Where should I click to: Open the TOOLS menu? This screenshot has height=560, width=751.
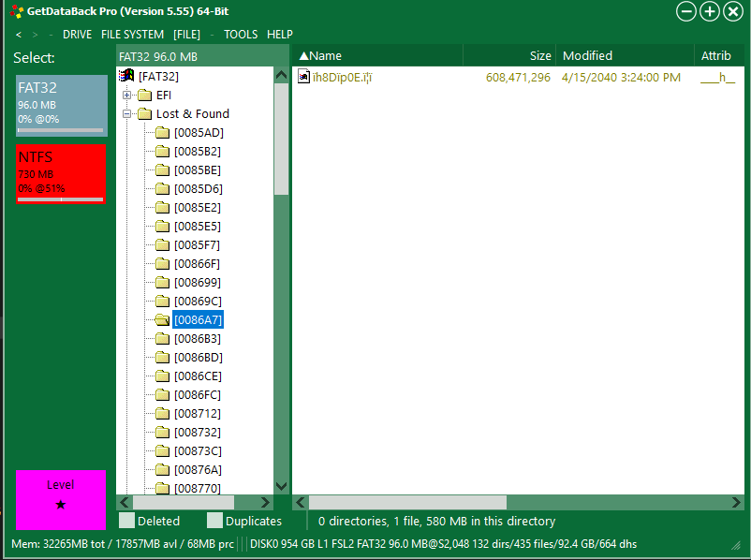click(241, 35)
